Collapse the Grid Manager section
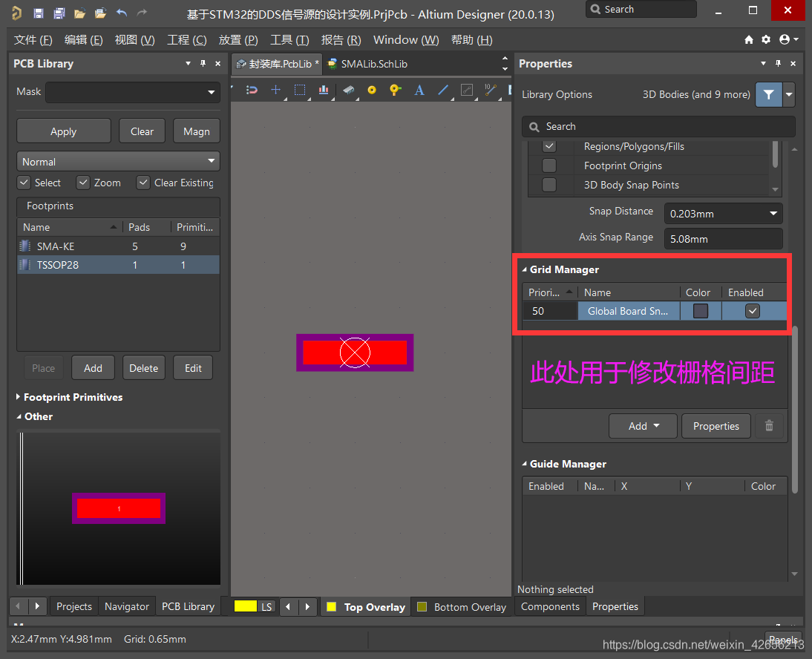The image size is (812, 659). [524, 269]
